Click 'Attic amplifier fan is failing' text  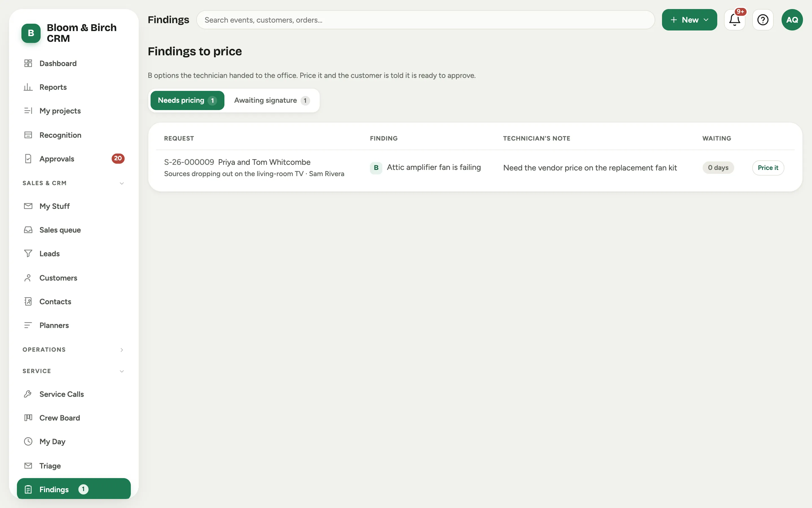tap(434, 167)
